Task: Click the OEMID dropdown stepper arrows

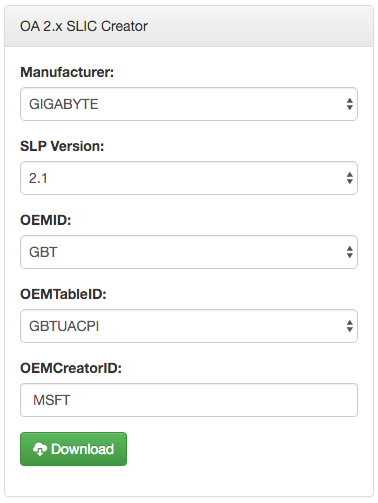Action: 349,252
